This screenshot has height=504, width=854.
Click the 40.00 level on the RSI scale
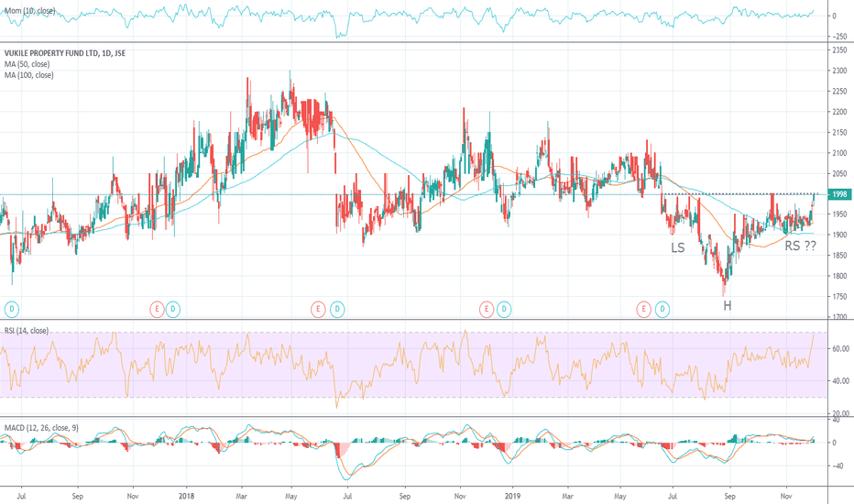840,381
